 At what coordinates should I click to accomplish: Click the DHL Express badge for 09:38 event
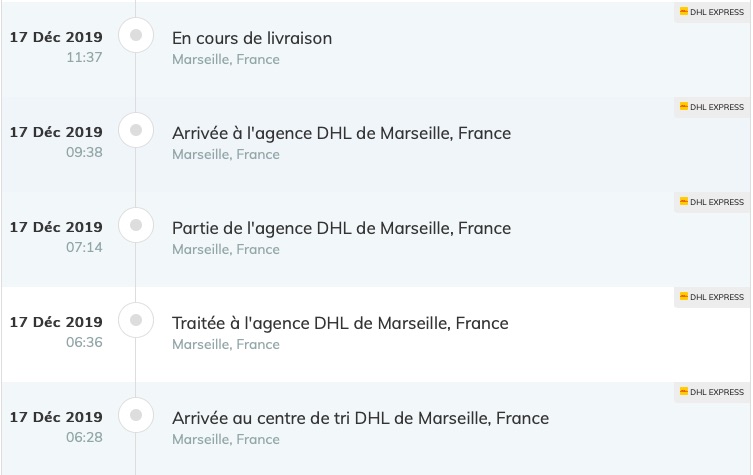pos(712,107)
